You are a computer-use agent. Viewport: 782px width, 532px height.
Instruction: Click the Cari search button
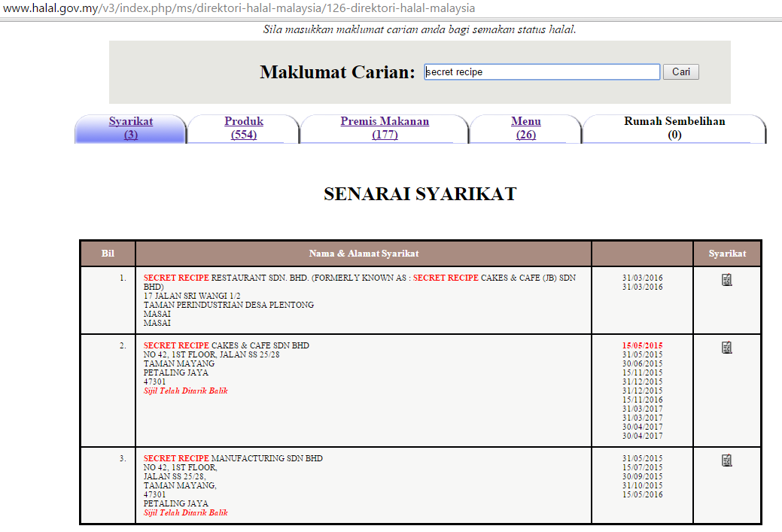click(x=680, y=71)
